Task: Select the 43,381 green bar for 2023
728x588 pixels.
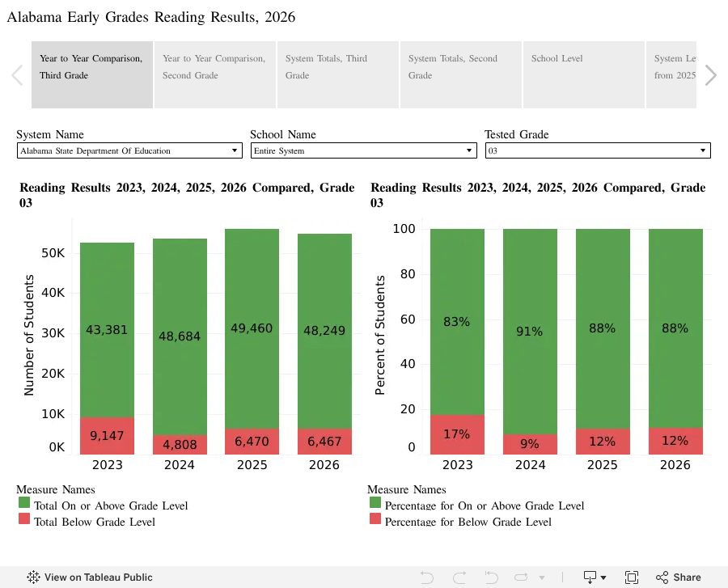Action: (108, 330)
